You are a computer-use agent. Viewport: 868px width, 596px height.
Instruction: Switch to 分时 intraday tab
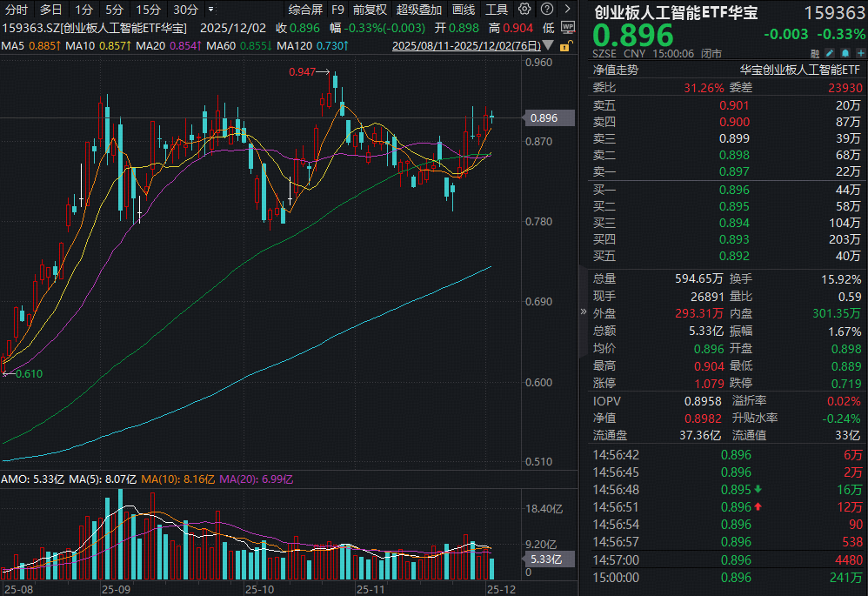[x=17, y=10]
